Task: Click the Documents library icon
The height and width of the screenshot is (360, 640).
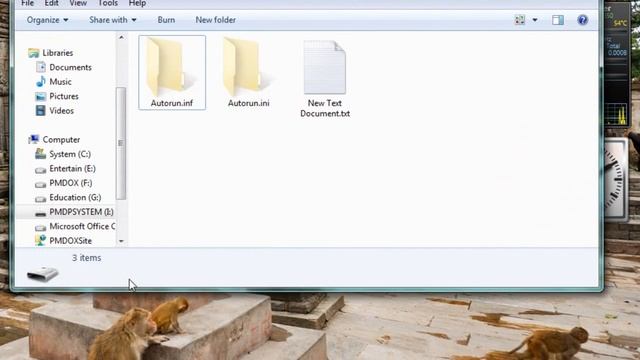Action: pos(40,67)
